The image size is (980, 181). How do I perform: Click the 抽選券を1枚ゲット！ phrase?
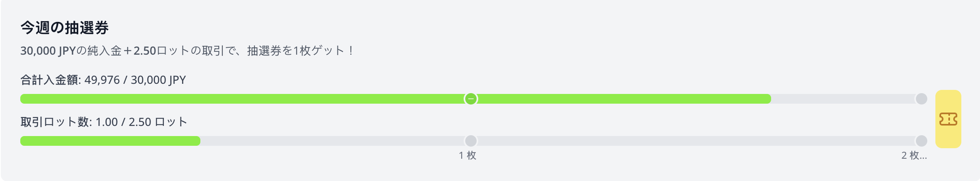301,51
